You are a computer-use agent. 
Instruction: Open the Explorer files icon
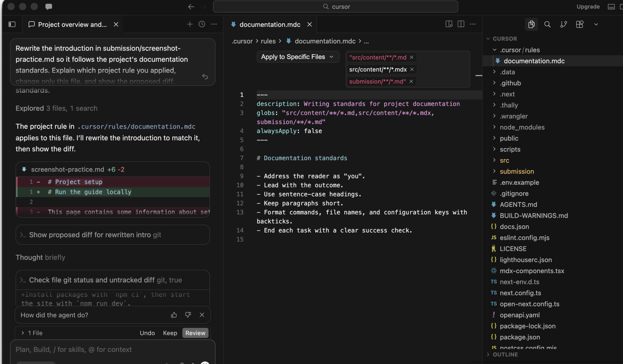(x=531, y=24)
